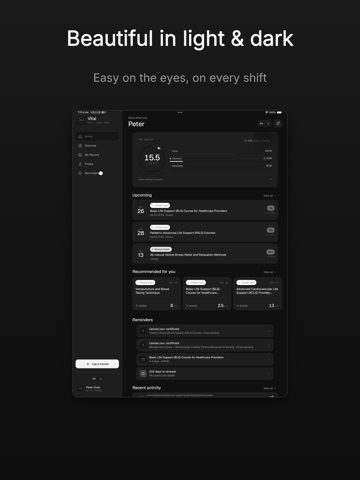The height and width of the screenshot is (480, 360).
Task: Click the white notification badge next to Reminders
Action: click(101, 173)
